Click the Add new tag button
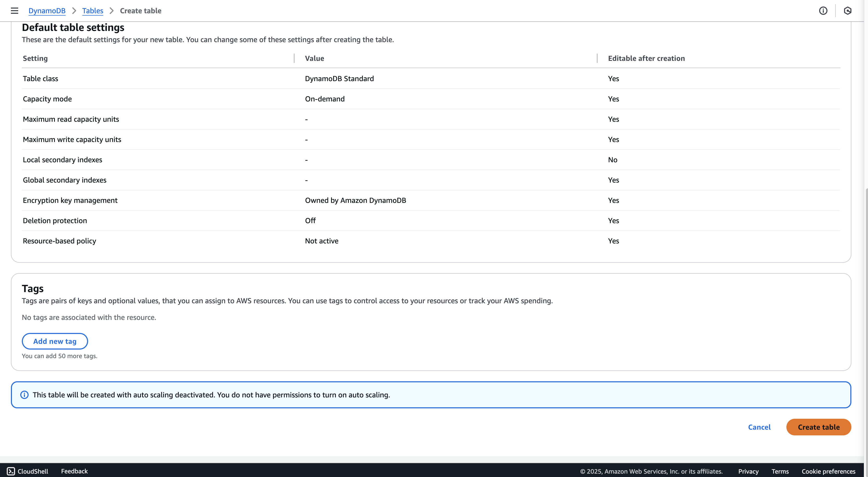The height and width of the screenshot is (477, 868). click(55, 341)
